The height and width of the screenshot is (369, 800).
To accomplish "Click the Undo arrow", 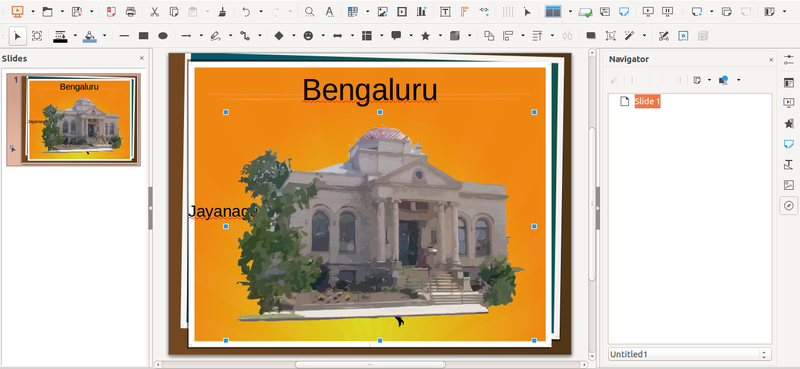I will coord(246,11).
